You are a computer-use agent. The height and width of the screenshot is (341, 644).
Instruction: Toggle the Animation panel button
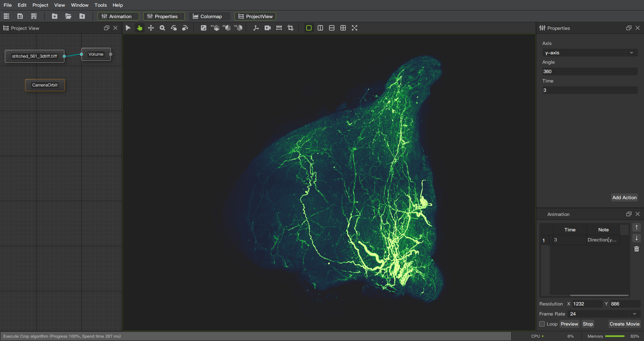click(x=118, y=16)
